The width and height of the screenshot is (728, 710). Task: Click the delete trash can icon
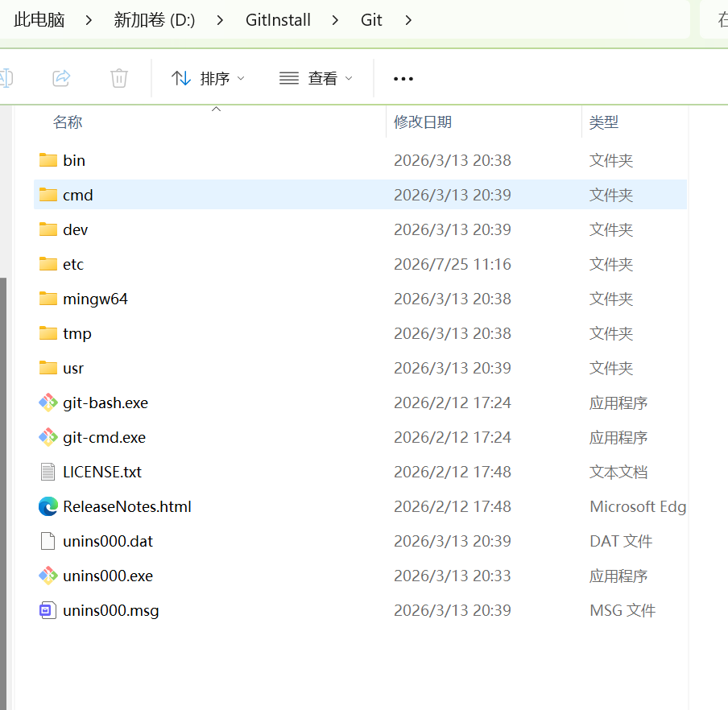(x=119, y=78)
